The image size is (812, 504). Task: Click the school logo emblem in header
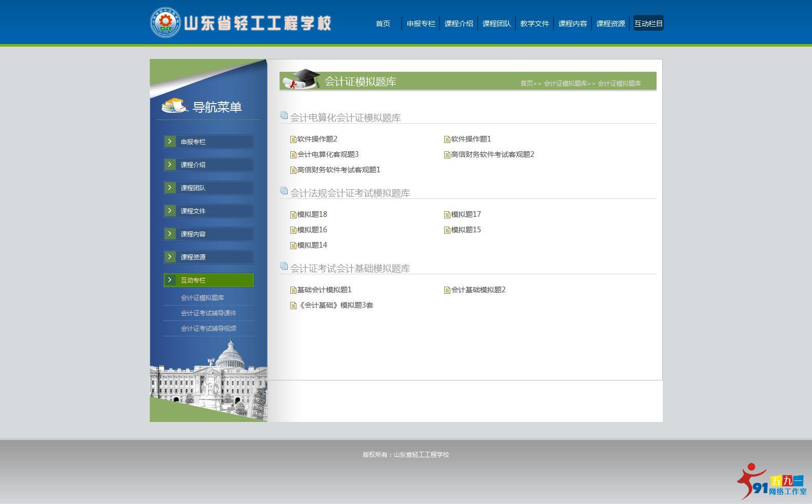pyautogui.click(x=165, y=23)
